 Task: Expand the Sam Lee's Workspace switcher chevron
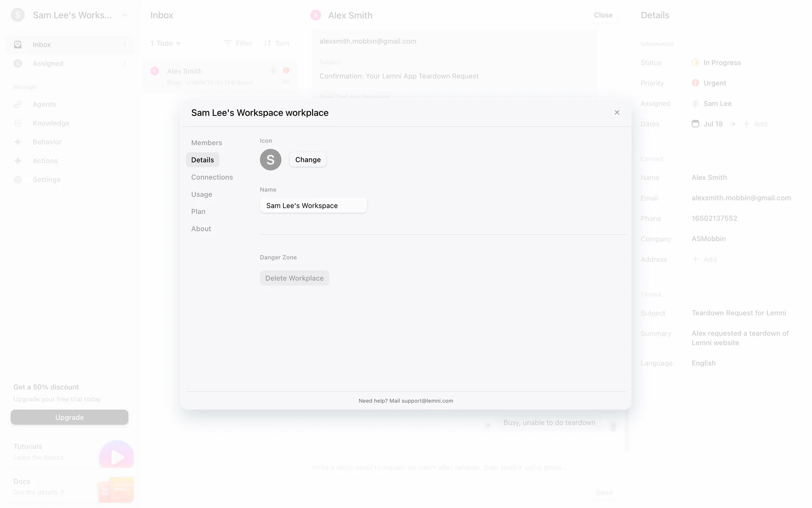click(125, 15)
